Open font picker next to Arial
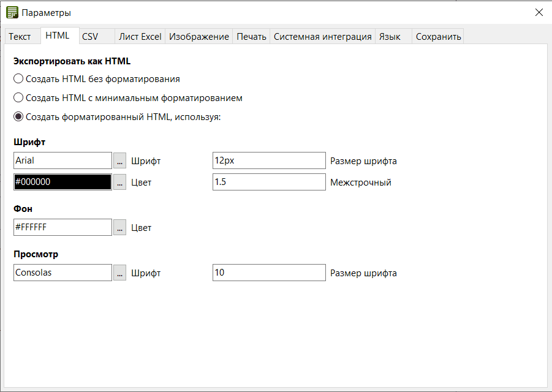Viewport: 552px width, 392px height. (119, 161)
